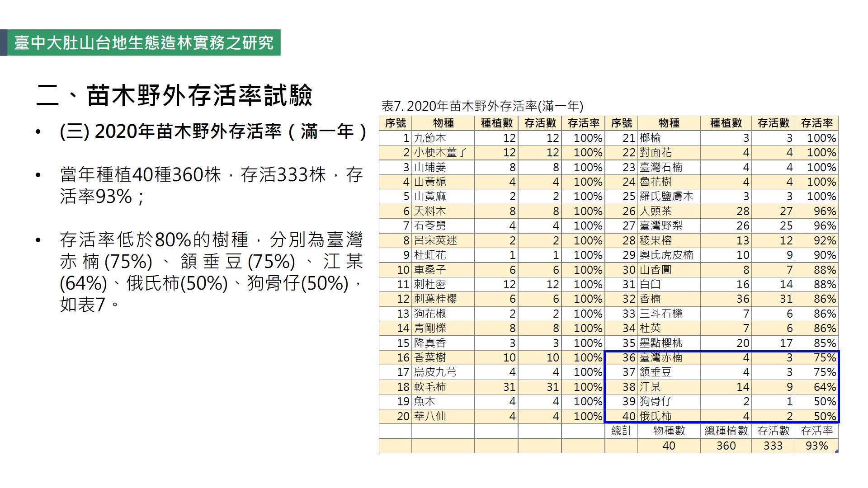This screenshot has height=488, width=868.
Task: Click species cell 榔榆
Action: click(x=669, y=138)
